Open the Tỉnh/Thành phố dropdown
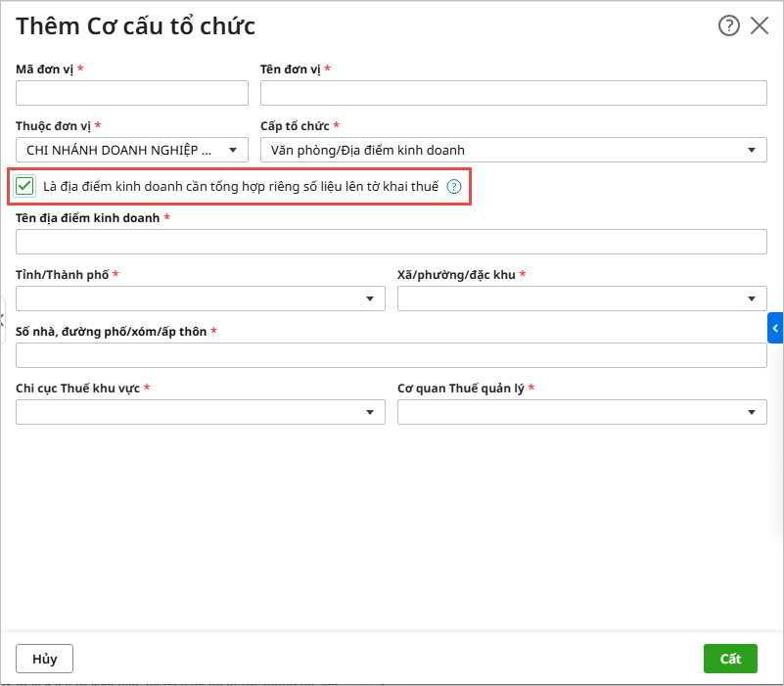Viewport: 784px width, 686px height. [370, 298]
